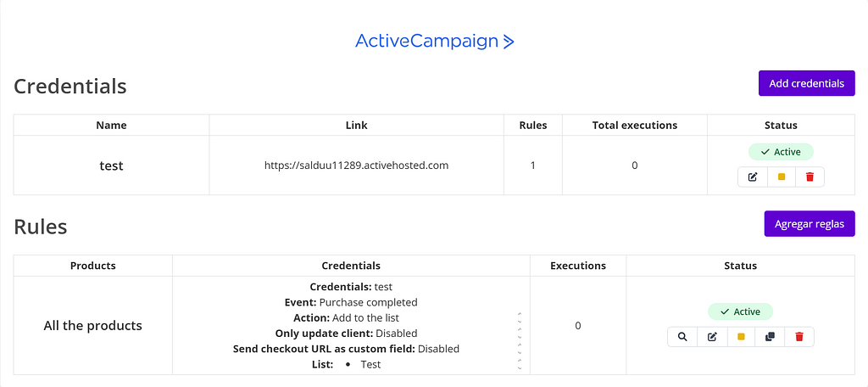Click the scrollbar in rule Credentials cell

tap(520, 339)
